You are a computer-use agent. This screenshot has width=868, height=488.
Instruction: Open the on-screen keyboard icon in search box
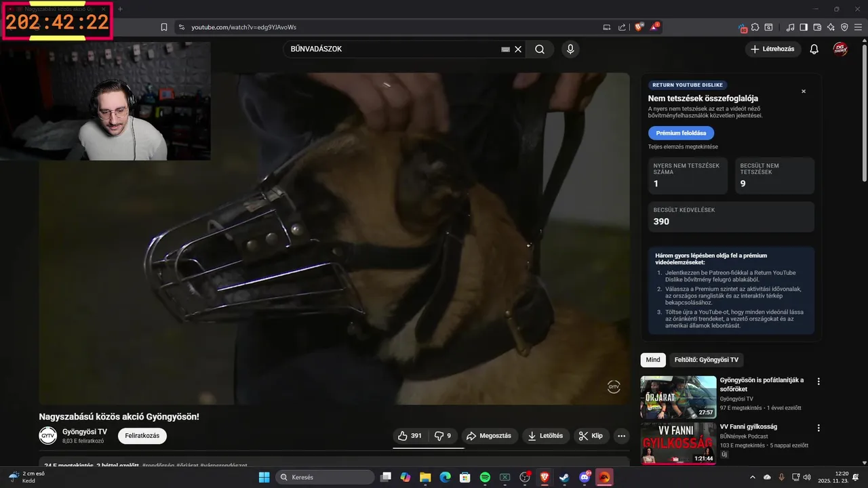click(505, 49)
